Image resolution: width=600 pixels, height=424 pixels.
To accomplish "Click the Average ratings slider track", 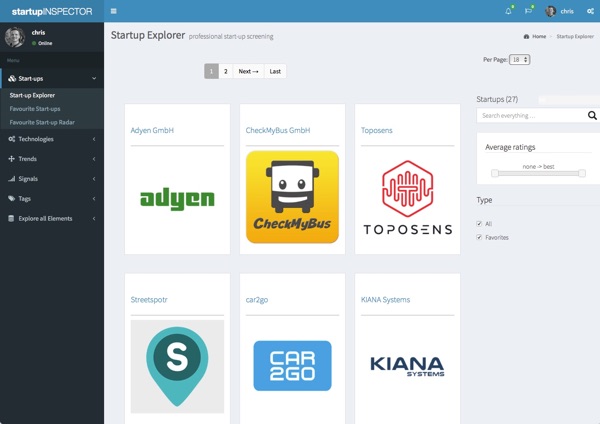I will (538, 173).
